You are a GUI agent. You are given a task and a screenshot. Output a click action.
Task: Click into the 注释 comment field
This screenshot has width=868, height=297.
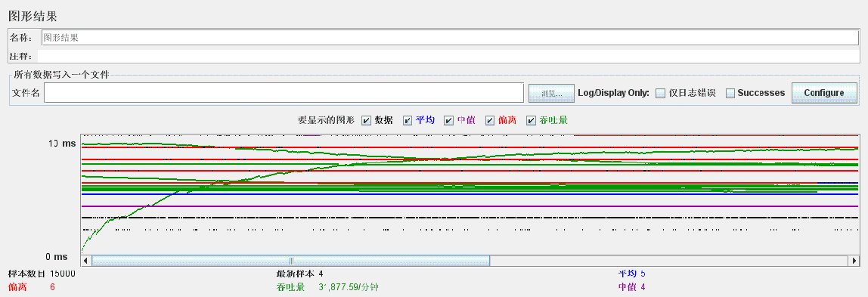click(x=448, y=57)
